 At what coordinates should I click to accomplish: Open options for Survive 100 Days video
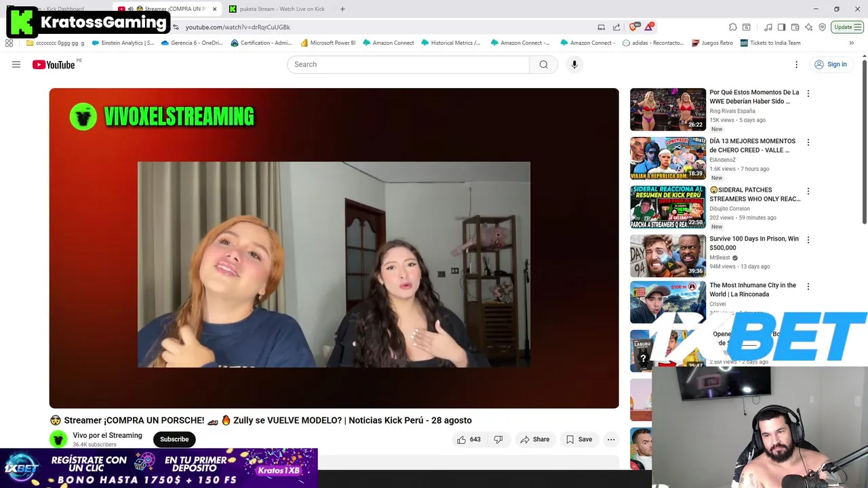tap(808, 240)
